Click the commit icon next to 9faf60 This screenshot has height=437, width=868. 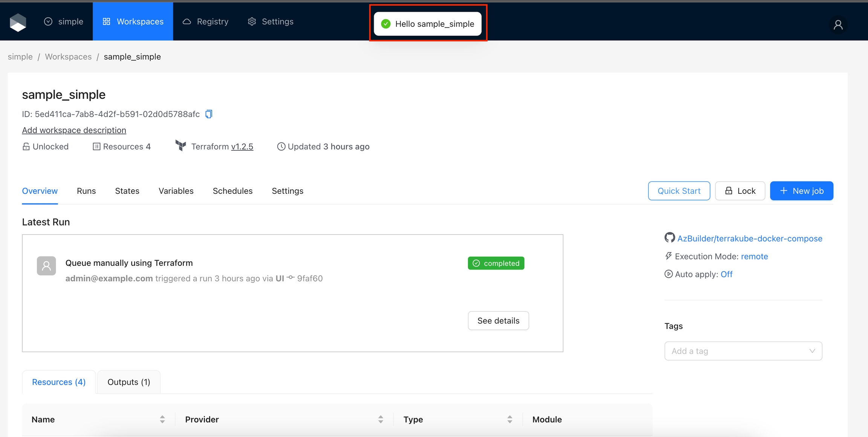tap(290, 278)
